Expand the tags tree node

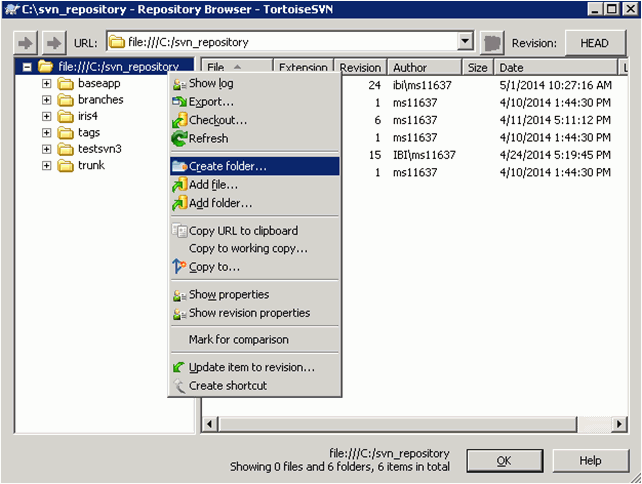pos(47,133)
